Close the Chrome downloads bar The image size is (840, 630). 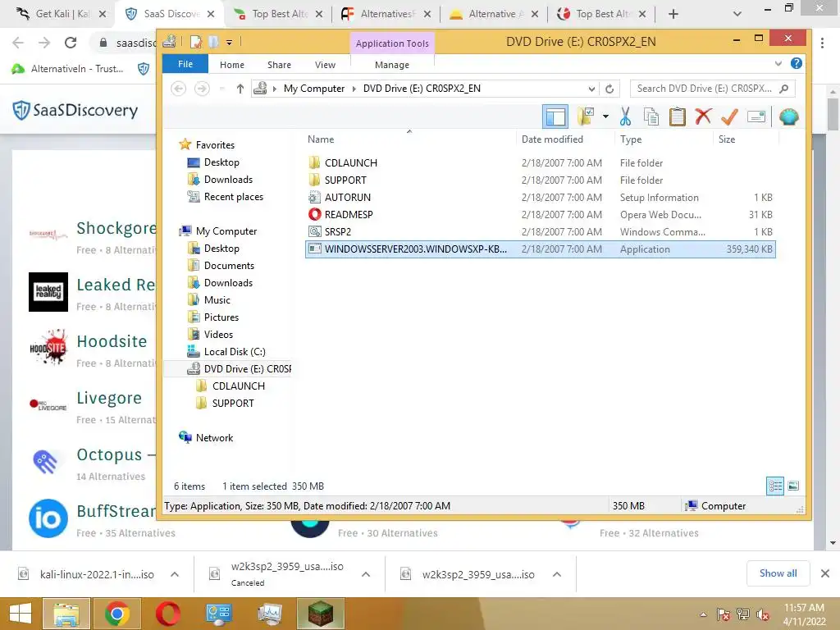[x=825, y=573]
